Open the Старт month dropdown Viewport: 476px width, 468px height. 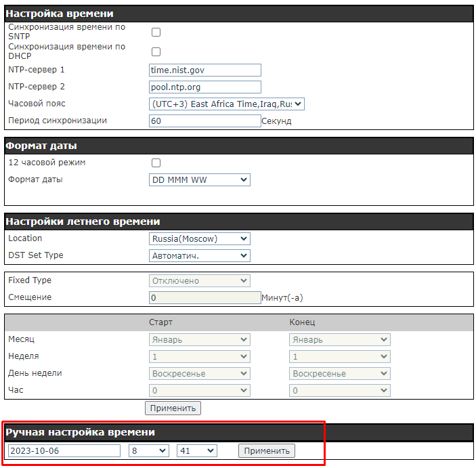tap(199, 340)
